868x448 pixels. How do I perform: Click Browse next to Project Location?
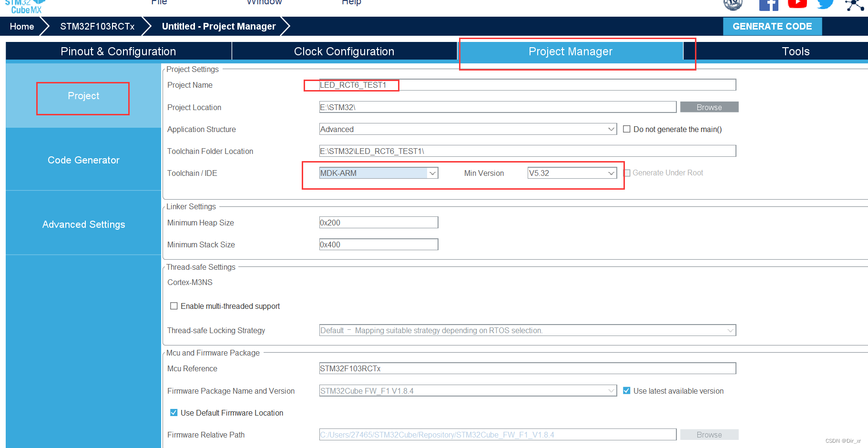[x=709, y=107]
